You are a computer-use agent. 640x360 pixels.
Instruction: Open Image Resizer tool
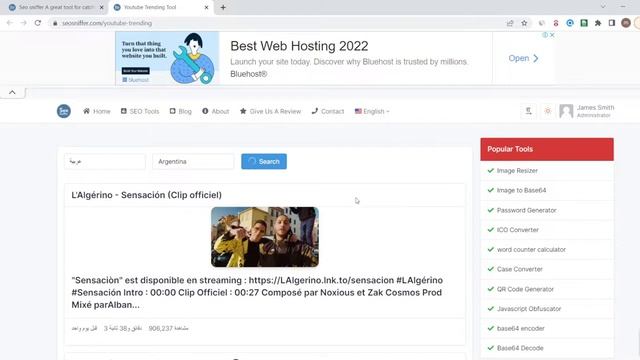517,171
